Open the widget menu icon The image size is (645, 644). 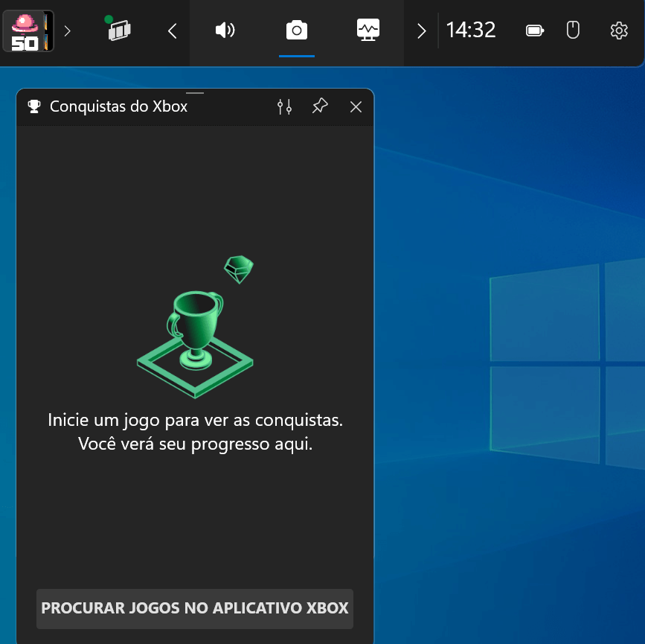[x=119, y=30]
